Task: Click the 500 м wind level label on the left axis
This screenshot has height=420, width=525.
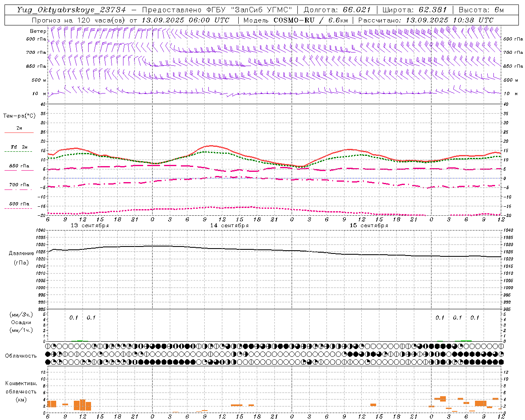Action: 39,80
